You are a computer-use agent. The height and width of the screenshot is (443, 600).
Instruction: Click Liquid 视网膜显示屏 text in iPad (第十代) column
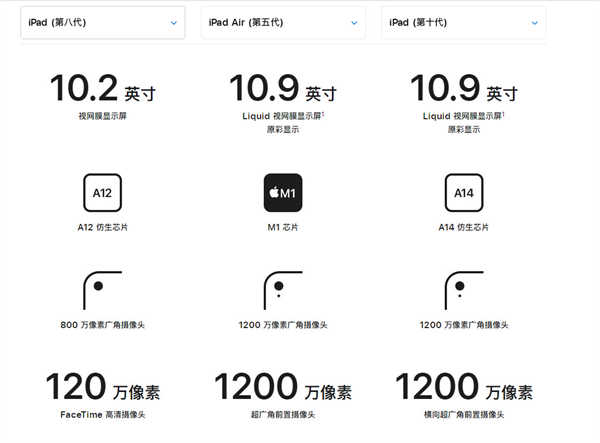[x=464, y=116]
